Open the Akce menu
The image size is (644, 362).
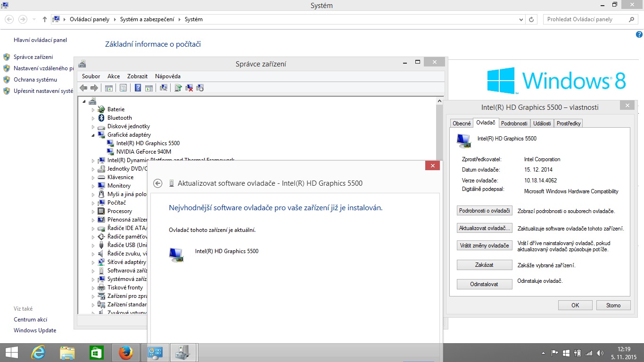pyautogui.click(x=114, y=76)
